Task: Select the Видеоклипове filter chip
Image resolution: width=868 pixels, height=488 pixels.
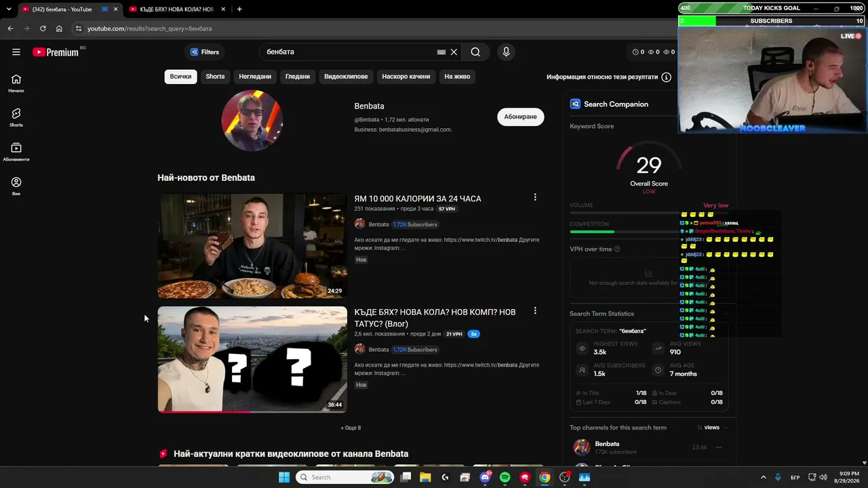Action: click(346, 77)
